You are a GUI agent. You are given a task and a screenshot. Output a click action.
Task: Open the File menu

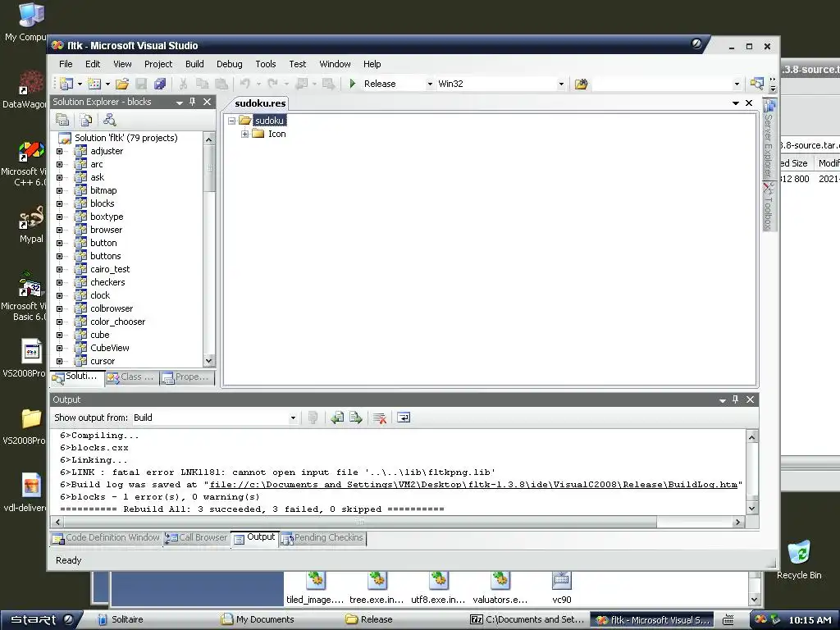66,64
